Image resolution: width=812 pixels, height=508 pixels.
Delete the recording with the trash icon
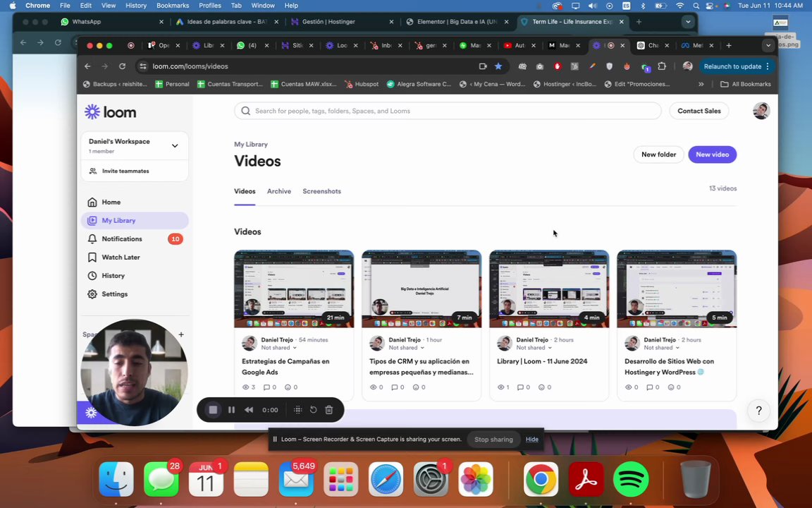[329, 409]
